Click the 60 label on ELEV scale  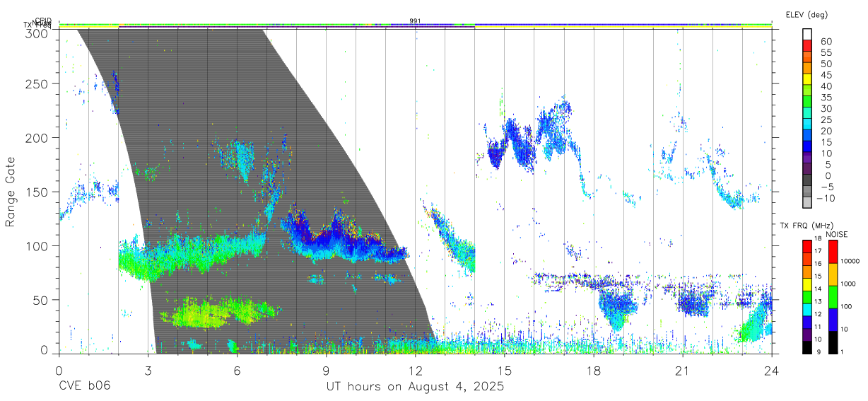coord(825,41)
